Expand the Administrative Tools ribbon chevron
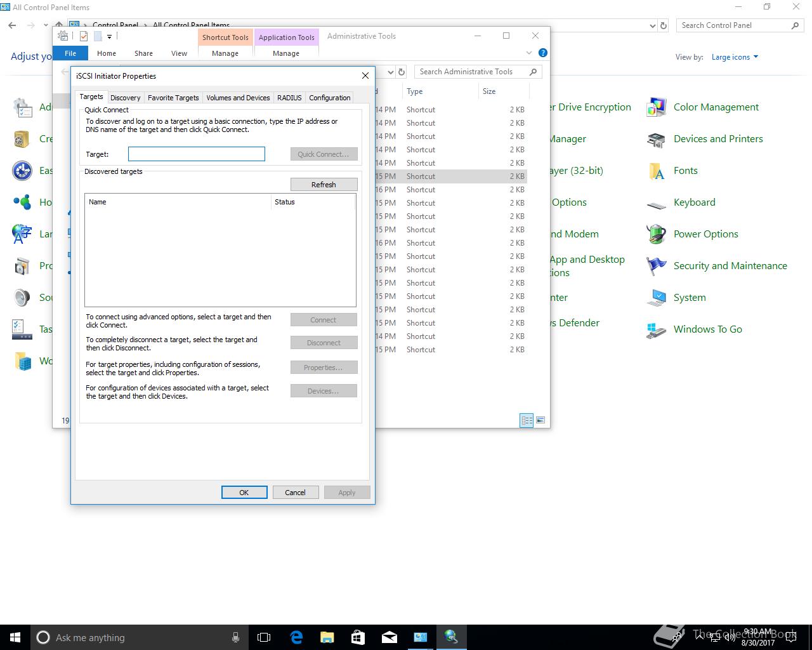 [529, 53]
